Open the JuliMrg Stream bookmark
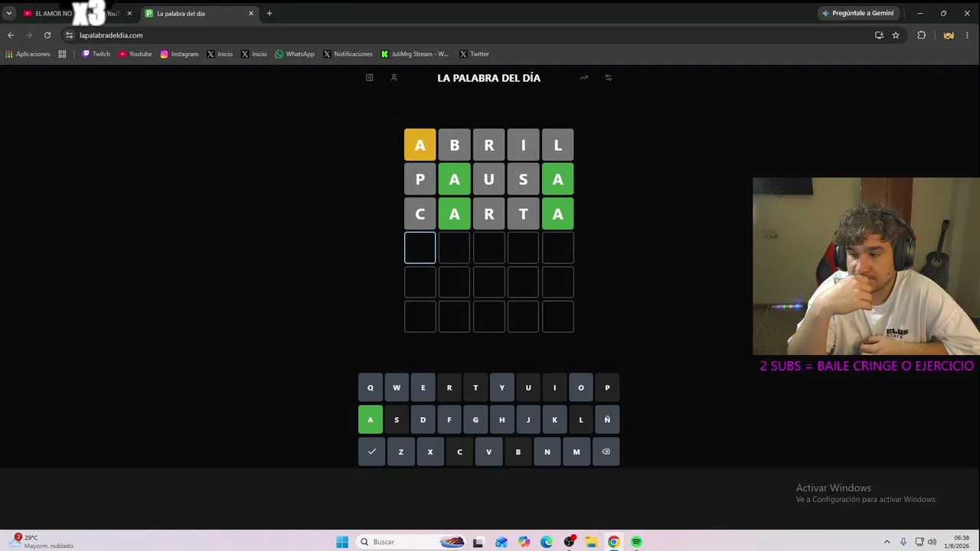 415,54
